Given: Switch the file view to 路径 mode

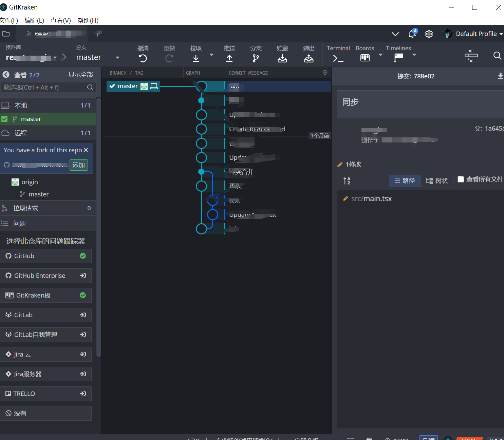Looking at the screenshot, I should pyautogui.click(x=405, y=181).
